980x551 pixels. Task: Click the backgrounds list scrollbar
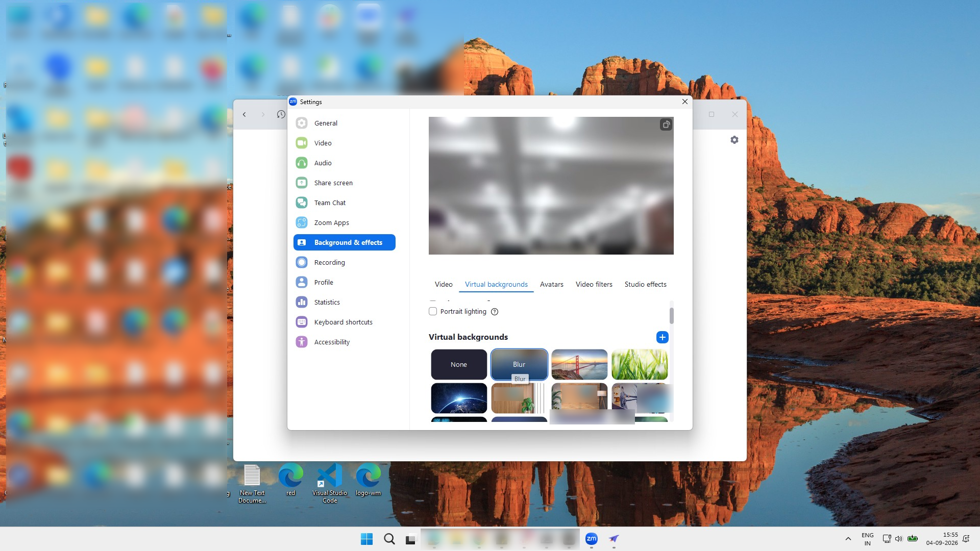pyautogui.click(x=672, y=316)
